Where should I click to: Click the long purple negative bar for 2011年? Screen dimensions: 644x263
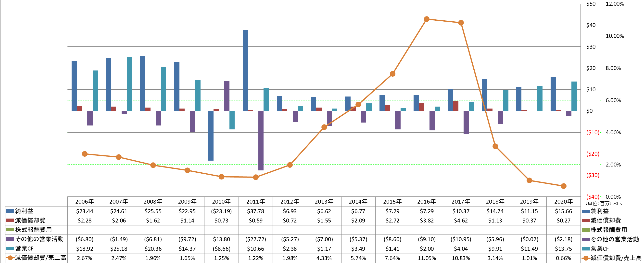click(x=261, y=140)
